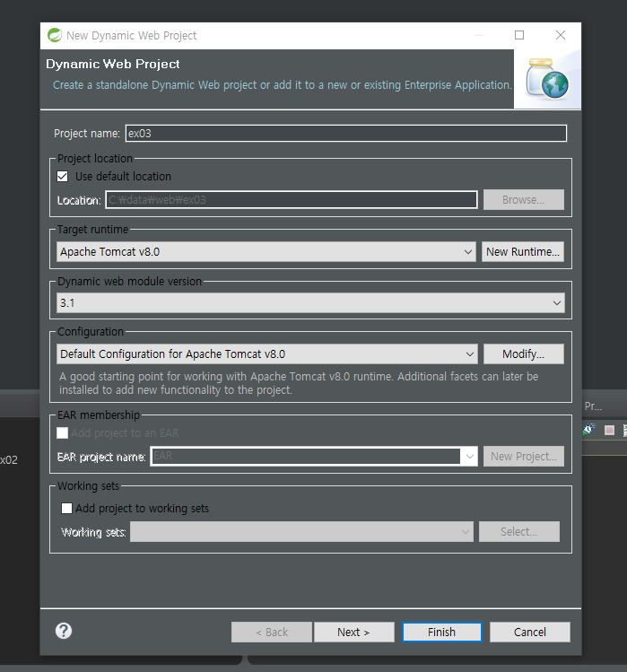This screenshot has height=672, width=627.
Task: Toggle Add project to an EAR checkbox
Action: pyautogui.click(x=63, y=432)
